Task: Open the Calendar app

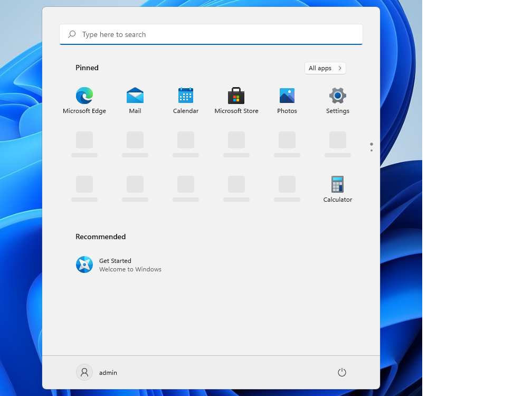Action: click(x=186, y=97)
